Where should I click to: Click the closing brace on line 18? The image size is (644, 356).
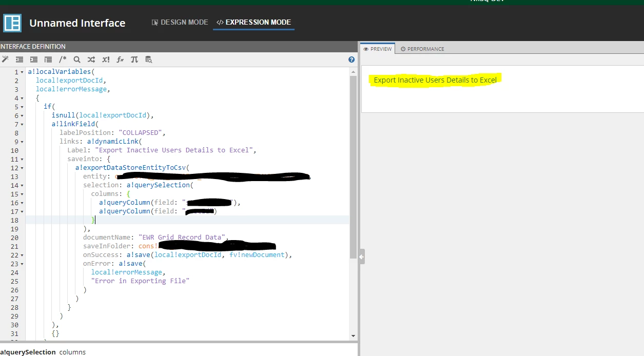click(x=93, y=220)
